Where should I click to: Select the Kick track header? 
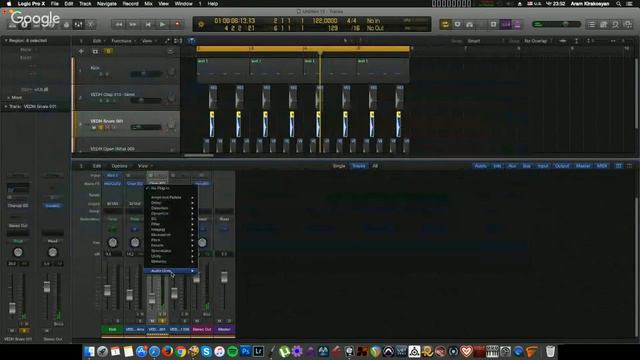click(x=126, y=71)
